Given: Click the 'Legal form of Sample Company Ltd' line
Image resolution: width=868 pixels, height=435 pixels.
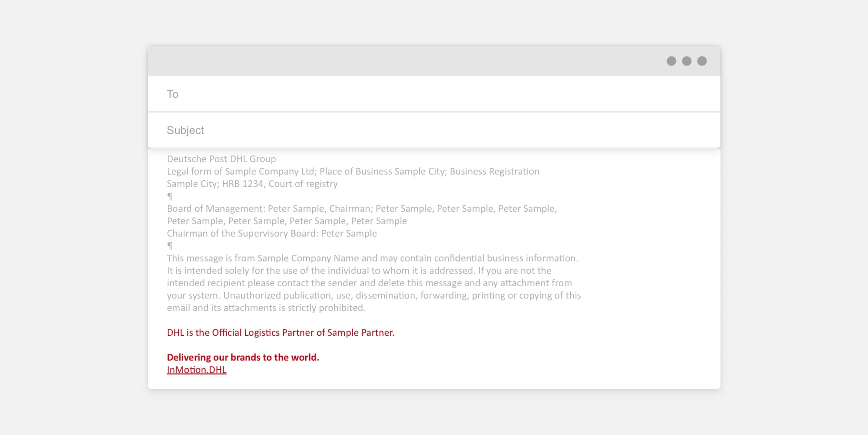Looking at the screenshot, I should 353,172.
